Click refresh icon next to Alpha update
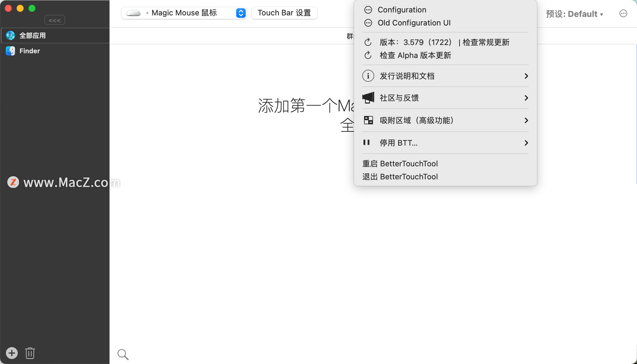Image resolution: width=637 pixels, height=364 pixels. (368, 55)
